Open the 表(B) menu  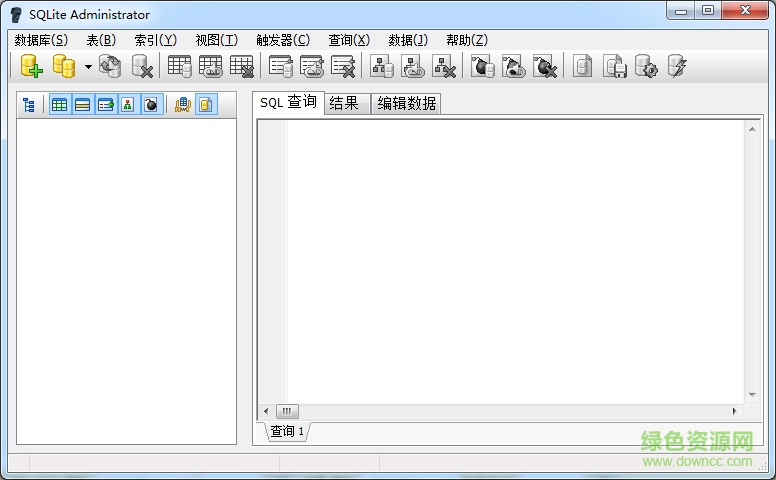pyautogui.click(x=101, y=40)
